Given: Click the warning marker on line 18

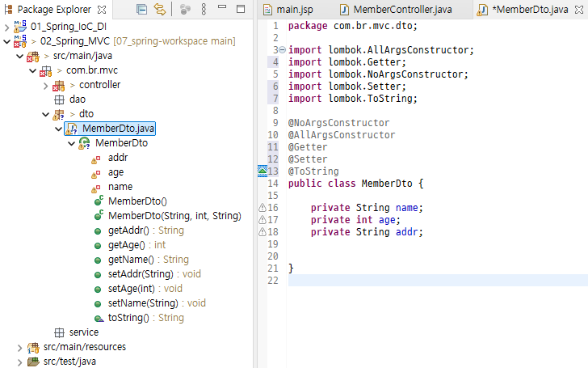Looking at the screenshot, I should (x=262, y=231).
